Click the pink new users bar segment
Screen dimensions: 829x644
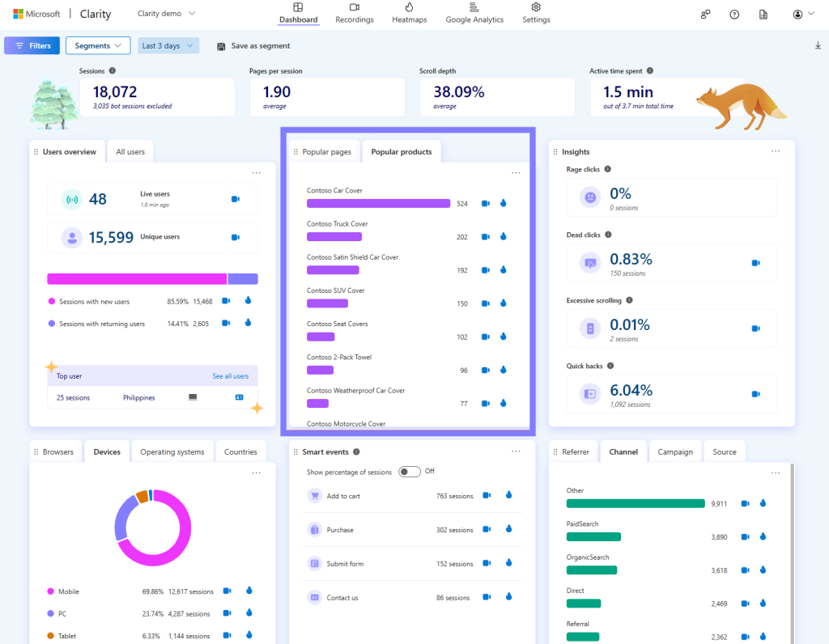[136, 279]
